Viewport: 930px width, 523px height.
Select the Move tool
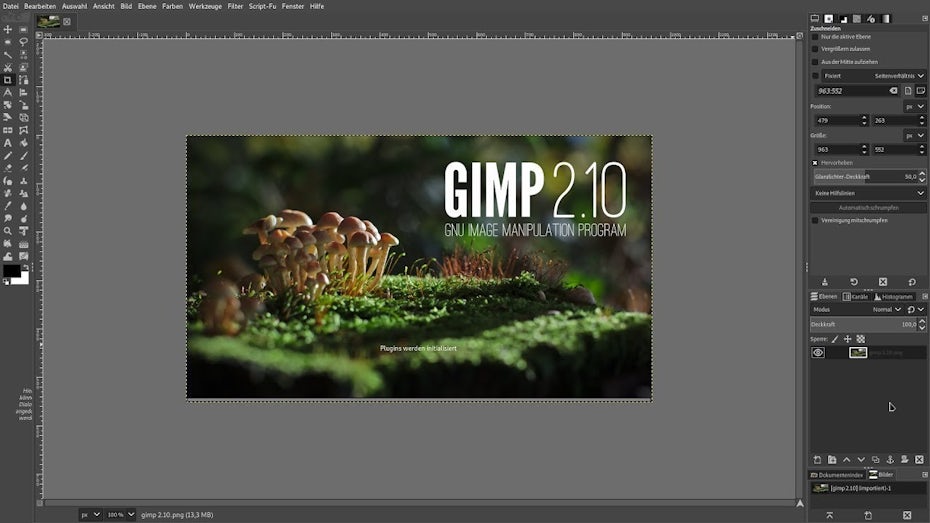tap(8, 29)
